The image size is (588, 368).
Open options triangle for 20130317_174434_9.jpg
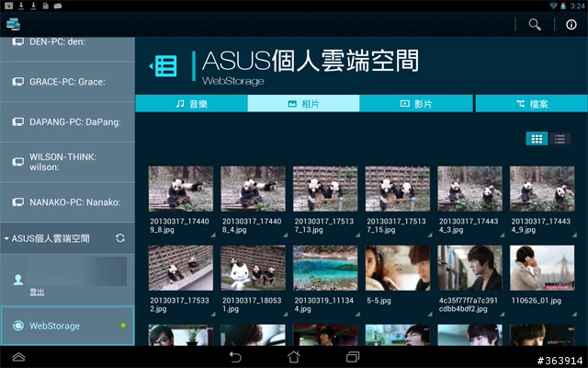pyautogui.click(x=574, y=236)
